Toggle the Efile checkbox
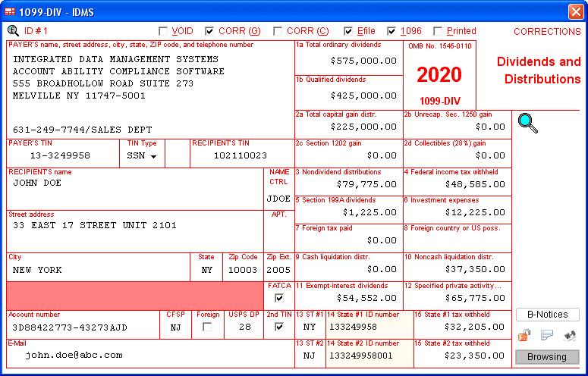The height and width of the screenshot is (376, 588). tap(348, 31)
